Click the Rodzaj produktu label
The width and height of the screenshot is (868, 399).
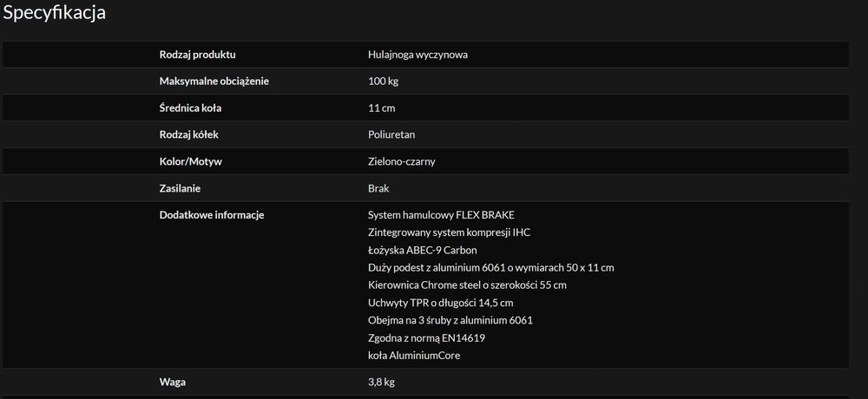coord(198,55)
